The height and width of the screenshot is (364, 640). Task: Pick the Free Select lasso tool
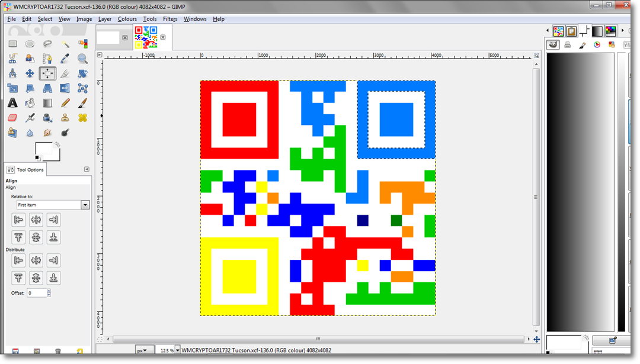[x=47, y=44]
